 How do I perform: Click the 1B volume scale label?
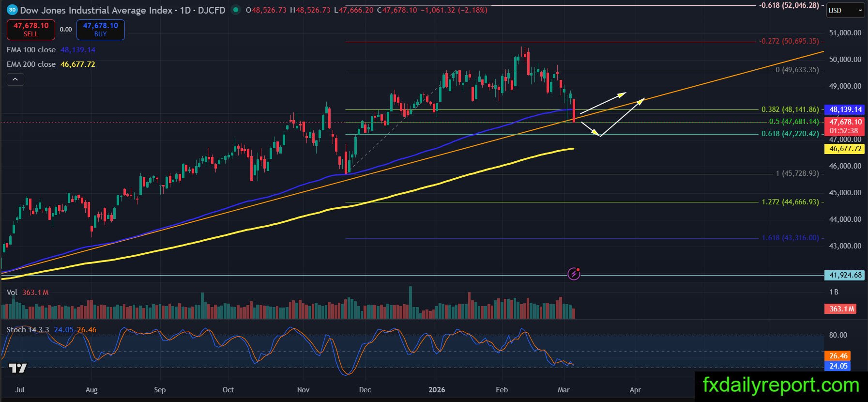[834, 292]
